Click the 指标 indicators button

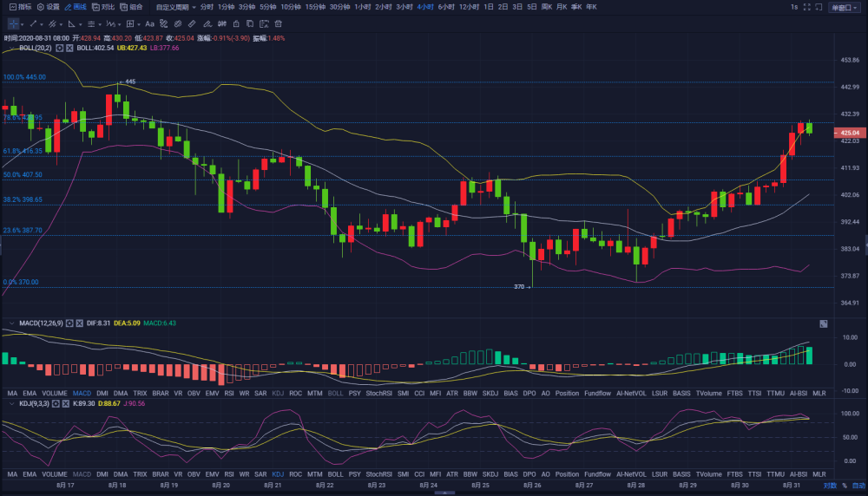[21, 7]
